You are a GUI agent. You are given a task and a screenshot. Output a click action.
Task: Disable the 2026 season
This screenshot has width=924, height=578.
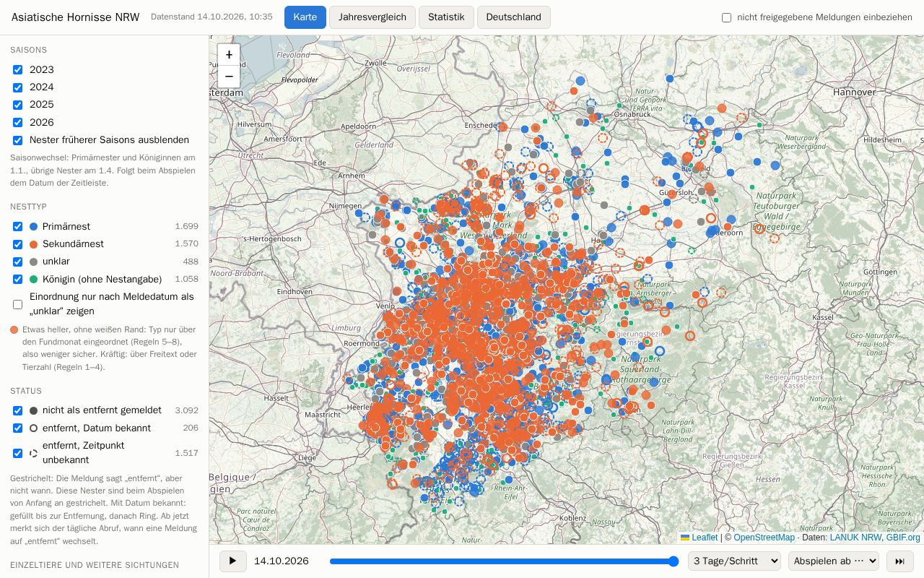pos(18,123)
